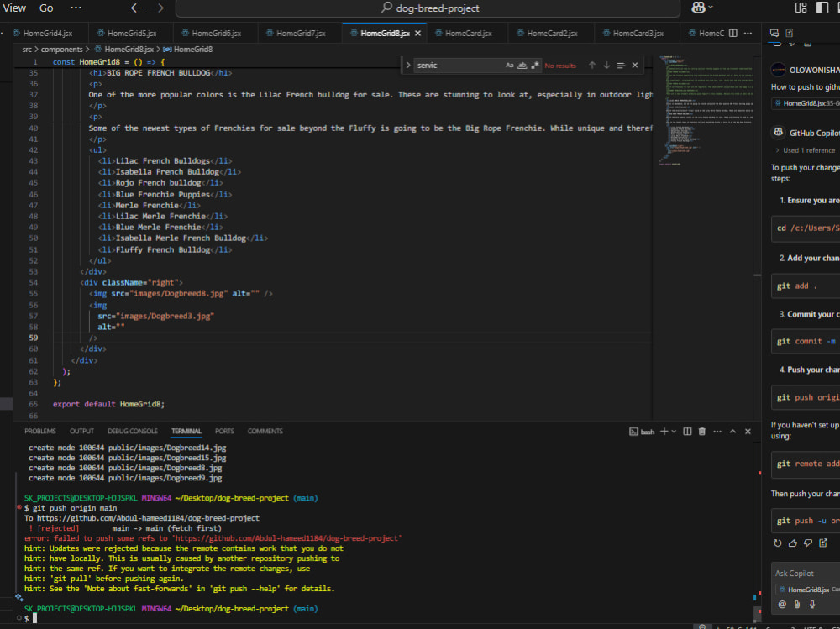Go back with the left arrow
The image size is (840, 629).
(137, 8)
